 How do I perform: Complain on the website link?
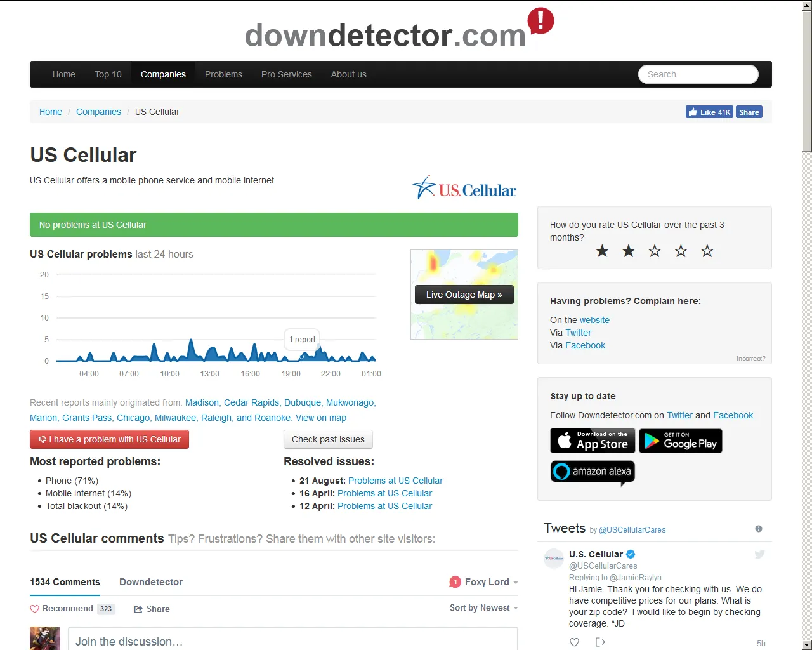pos(594,320)
